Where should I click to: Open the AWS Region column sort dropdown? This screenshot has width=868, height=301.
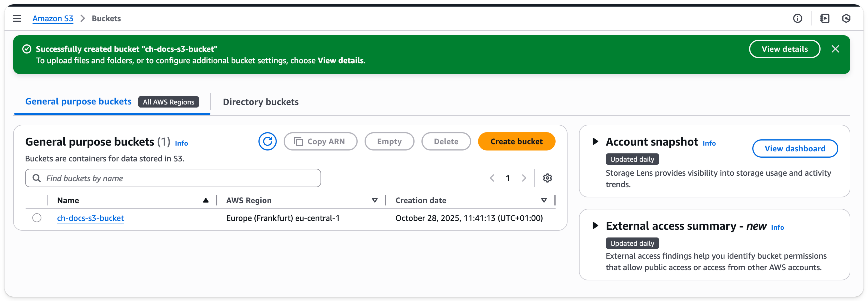374,200
